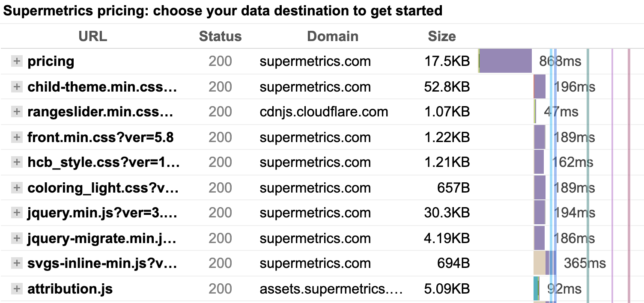The height and width of the screenshot is (303, 644).
Task: Click plus icon beside front.min.css?ver=5.8
Action: [16, 137]
